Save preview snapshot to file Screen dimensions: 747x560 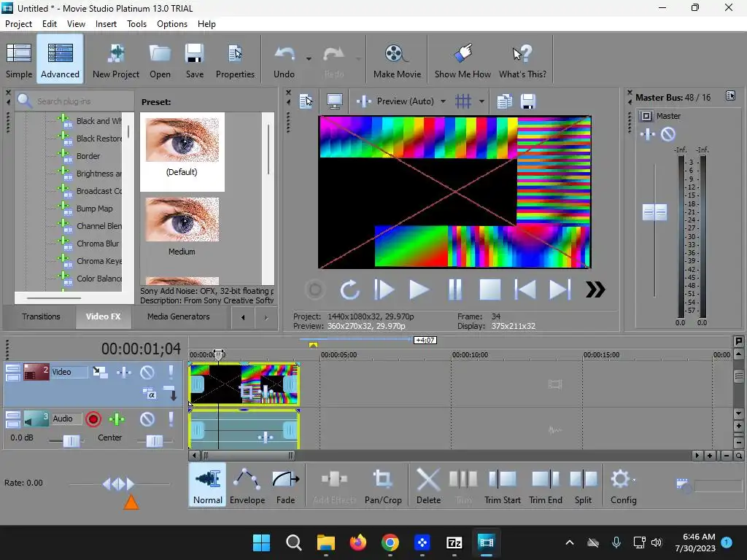(x=528, y=101)
